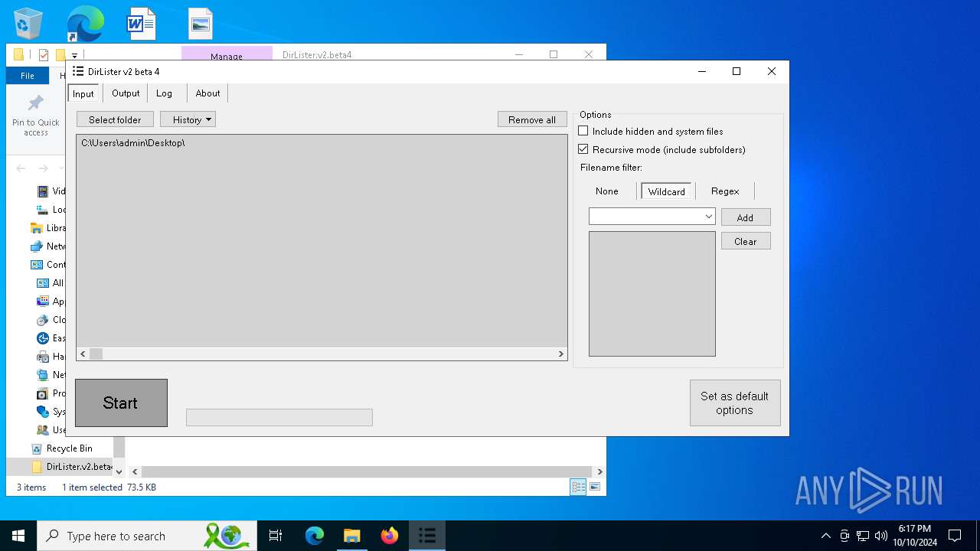Open the Windows Start menu
Screen dimensions: 980x551
(x=18, y=536)
